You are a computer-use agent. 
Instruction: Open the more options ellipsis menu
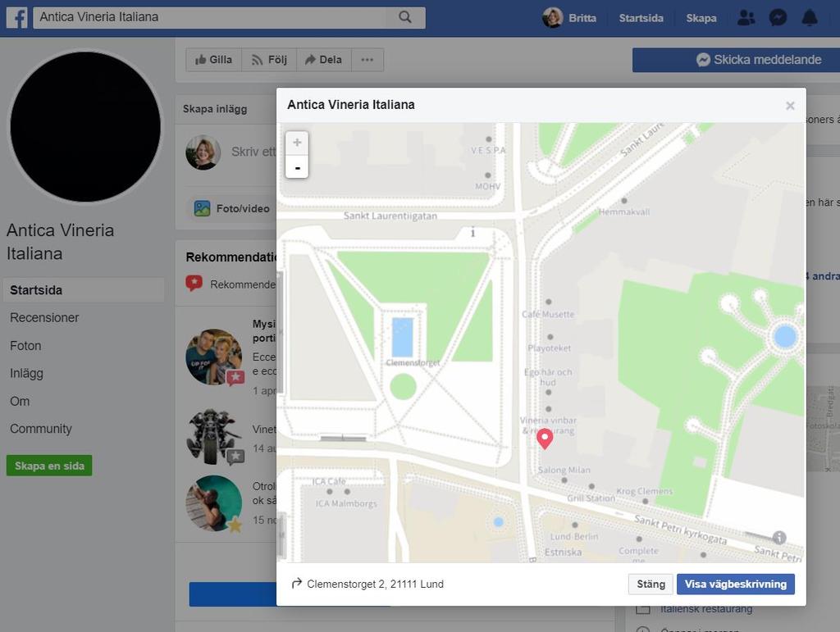[x=367, y=59]
